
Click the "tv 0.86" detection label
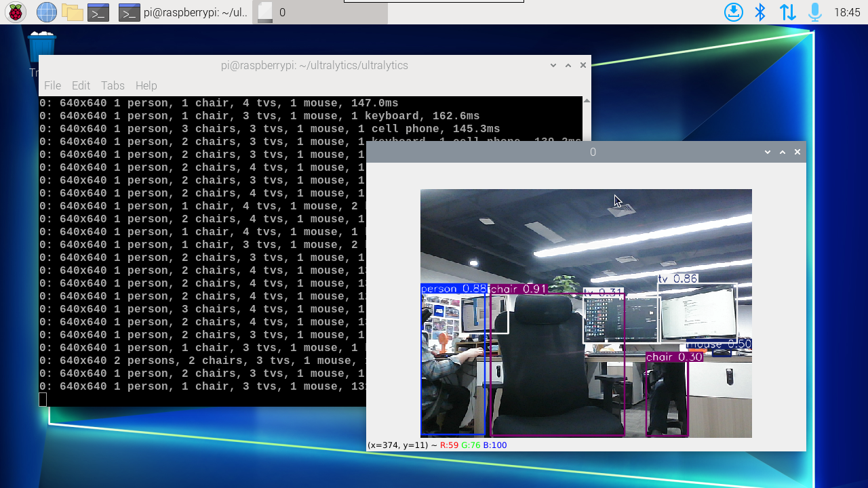[677, 279]
